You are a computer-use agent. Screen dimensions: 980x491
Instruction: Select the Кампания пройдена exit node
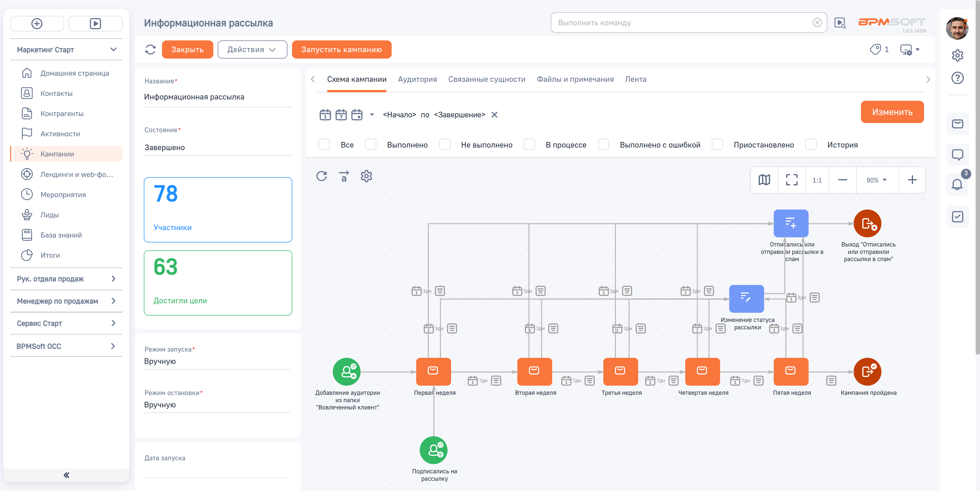pos(867,371)
